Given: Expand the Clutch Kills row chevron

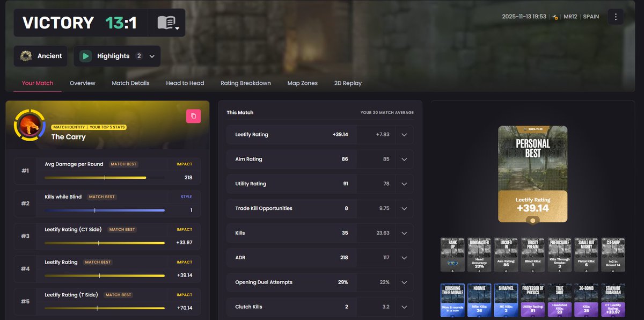Looking at the screenshot, I should [404, 307].
